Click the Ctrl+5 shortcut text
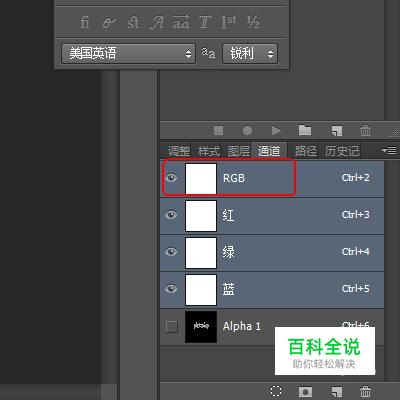Screen dimensions: 400x400 coord(355,289)
